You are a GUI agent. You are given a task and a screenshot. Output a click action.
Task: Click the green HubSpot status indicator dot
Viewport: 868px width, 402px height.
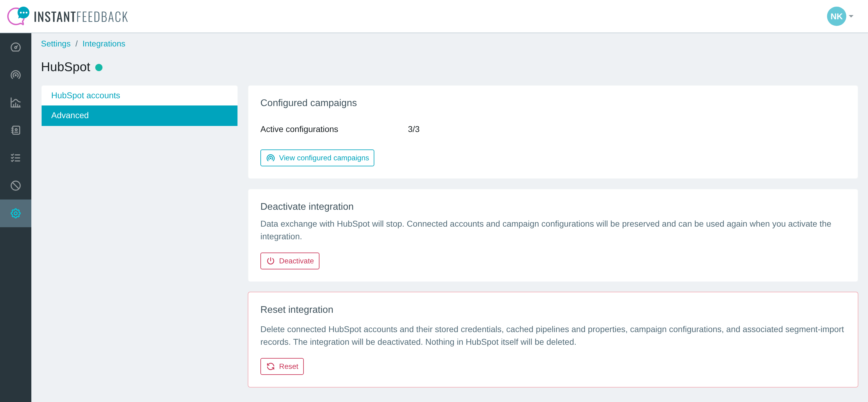coord(99,68)
